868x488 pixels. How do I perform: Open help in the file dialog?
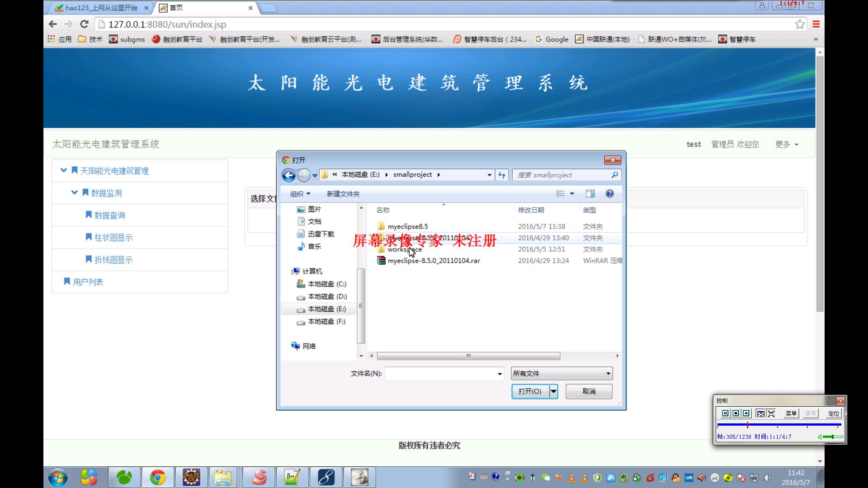609,194
